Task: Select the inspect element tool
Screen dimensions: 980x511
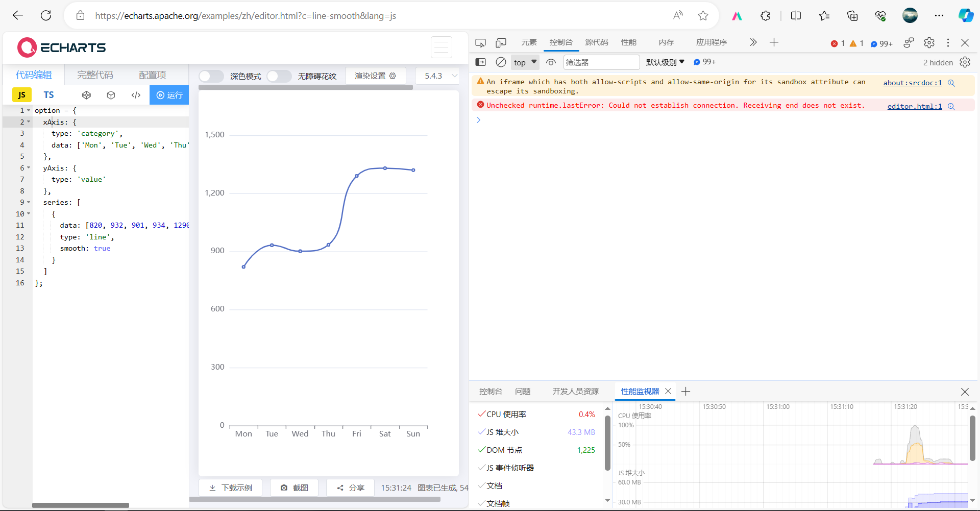Action: 480,43
